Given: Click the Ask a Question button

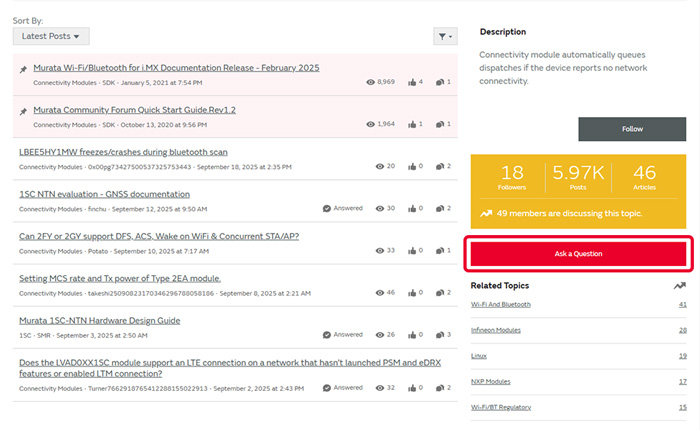Looking at the screenshot, I should click(578, 254).
